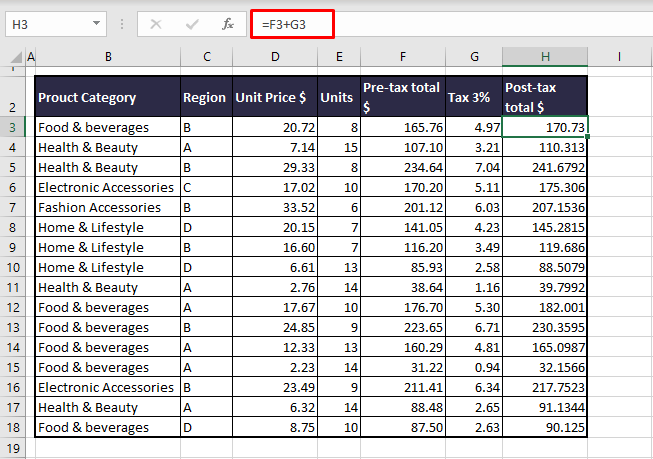Viewport: 653px width, 459px height.
Task: Select tax cell 4.97
Action: tap(474, 127)
